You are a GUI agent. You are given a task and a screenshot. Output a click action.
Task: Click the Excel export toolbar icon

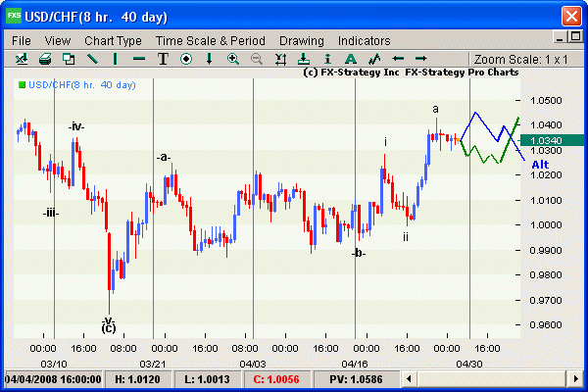(x=22, y=59)
